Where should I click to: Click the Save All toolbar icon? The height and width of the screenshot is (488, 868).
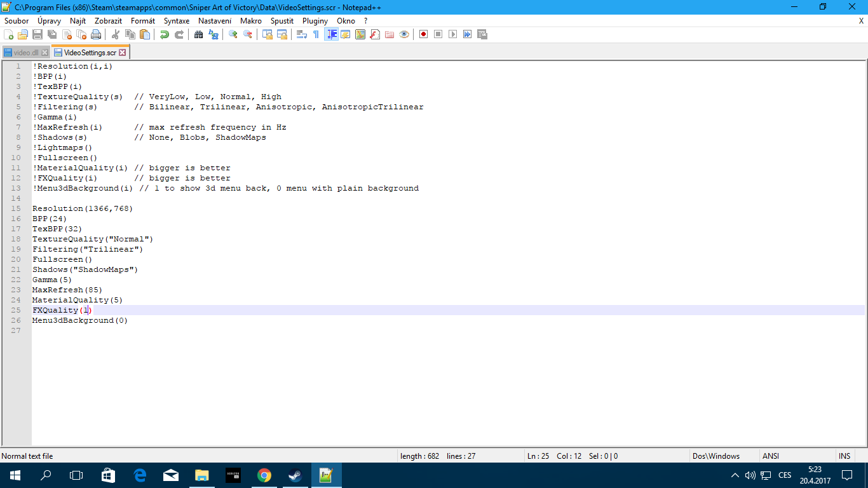click(x=52, y=34)
